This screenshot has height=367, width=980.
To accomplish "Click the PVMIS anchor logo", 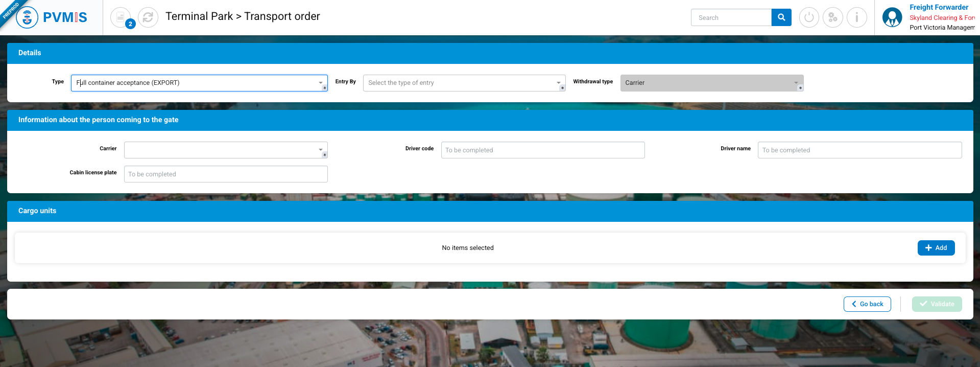I will 27,17.
